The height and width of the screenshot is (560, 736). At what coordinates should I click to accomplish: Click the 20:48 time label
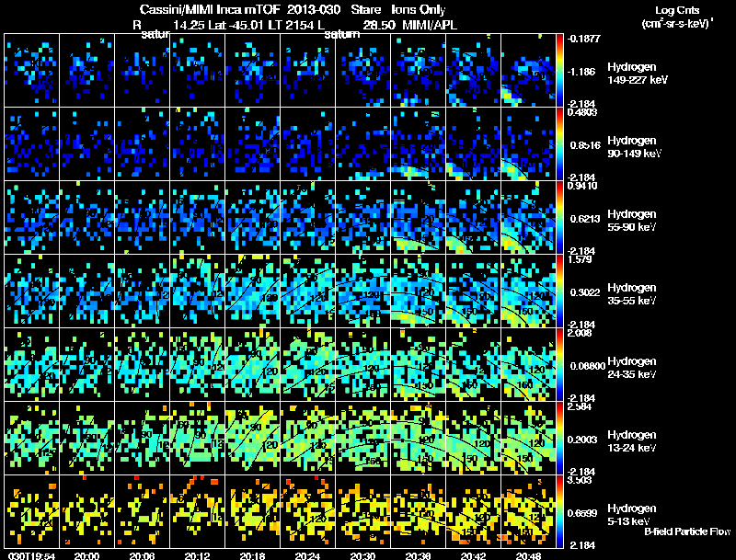(528, 556)
